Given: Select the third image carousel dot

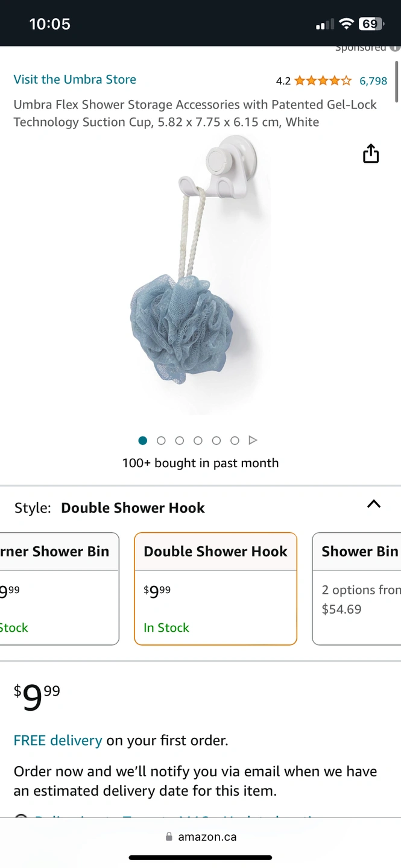Looking at the screenshot, I should 180,441.
